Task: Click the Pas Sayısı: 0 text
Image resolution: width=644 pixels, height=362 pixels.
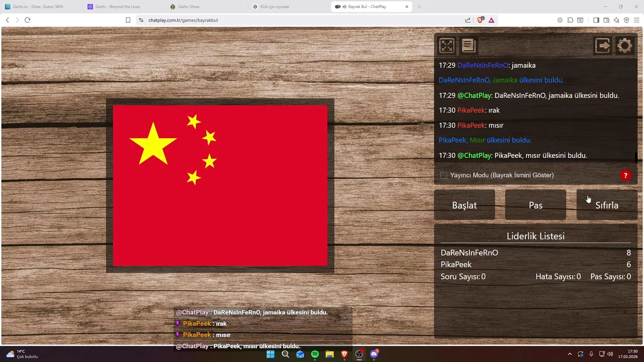Action: 610,277
